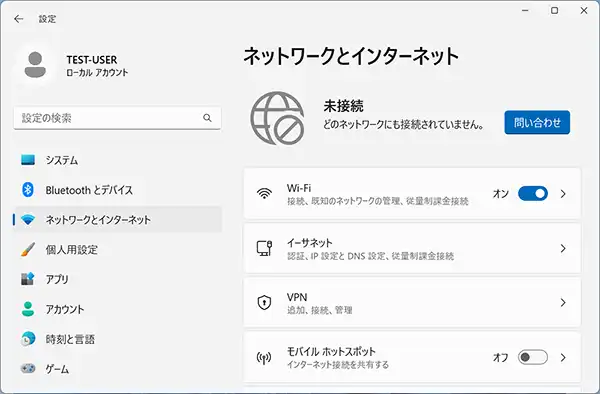Image resolution: width=600 pixels, height=394 pixels.
Task: Click the network Wi-Fi icon in sidebar
Action: coord(28,220)
